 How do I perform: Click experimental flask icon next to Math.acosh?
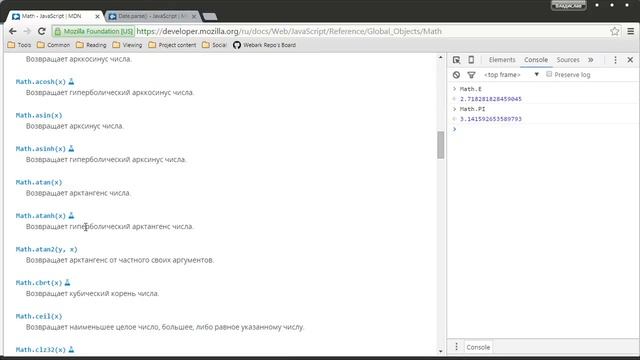click(71, 82)
